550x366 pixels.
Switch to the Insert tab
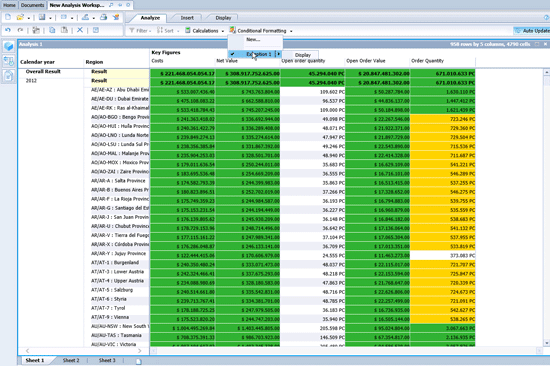pyautogui.click(x=187, y=18)
